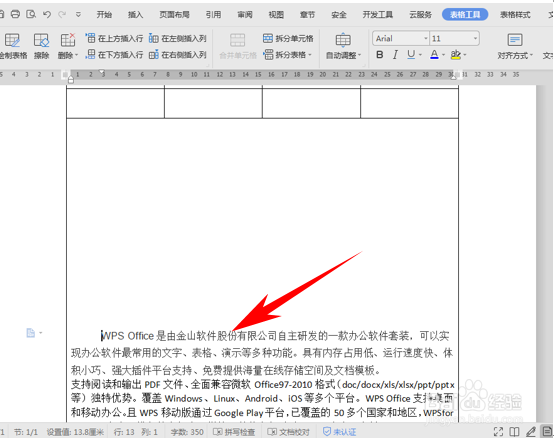The image size is (554, 439).
Task: Insert a row below (在下方插入行)
Action: (114, 55)
